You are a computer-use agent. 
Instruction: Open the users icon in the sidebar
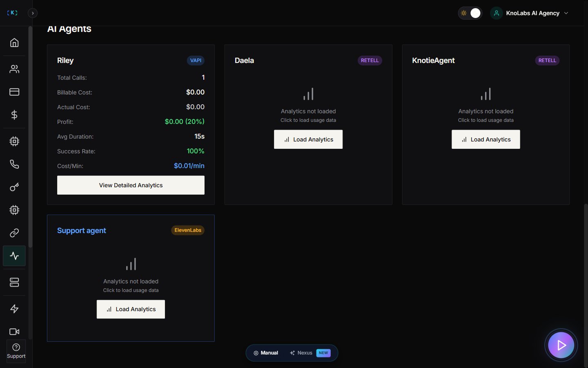pos(14,69)
